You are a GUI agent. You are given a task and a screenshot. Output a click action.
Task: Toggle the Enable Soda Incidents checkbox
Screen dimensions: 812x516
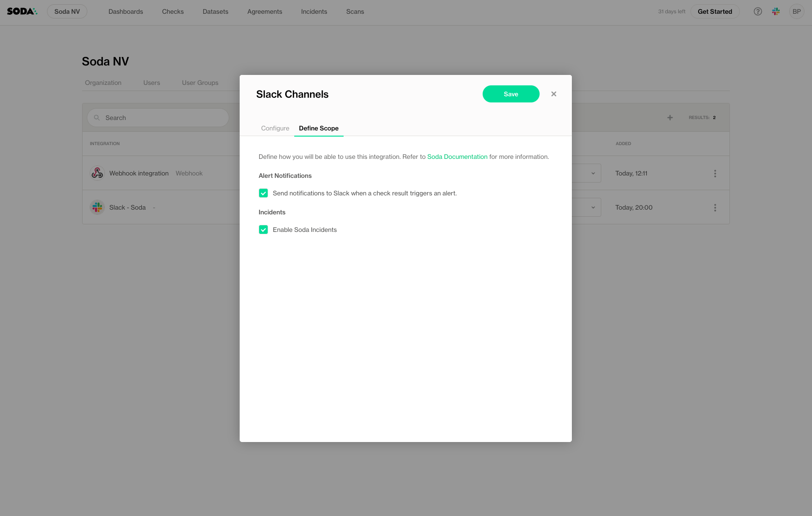click(x=263, y=230)
